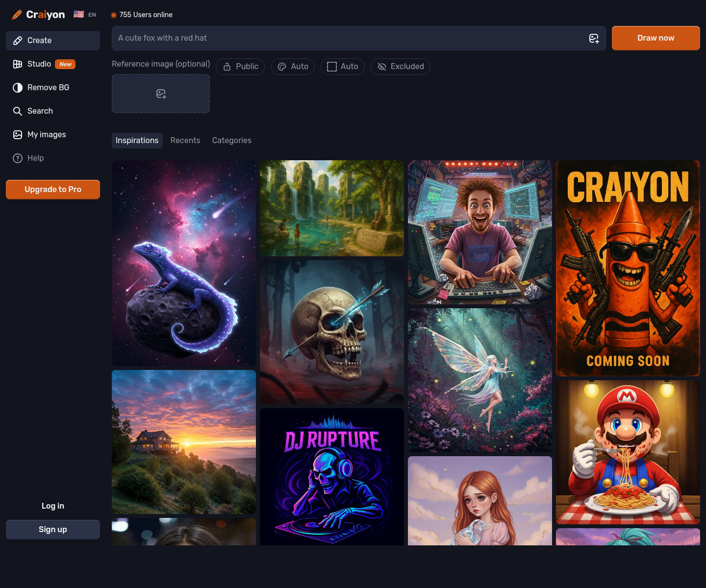Screen dimensions: 706x588
Task: Toggle the Excluded eye-slash option
Action: pyautogui.click(x=401, y=67)
